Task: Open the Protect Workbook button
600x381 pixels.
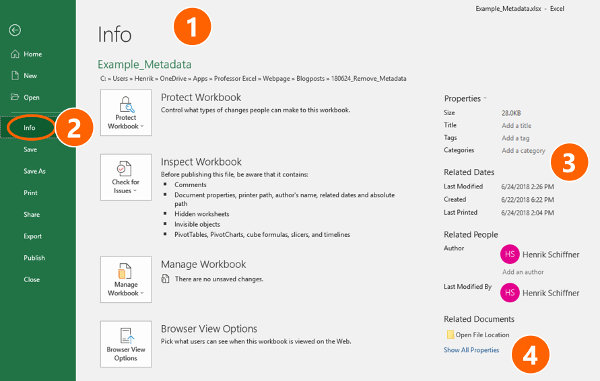Action: coord(126,112)
